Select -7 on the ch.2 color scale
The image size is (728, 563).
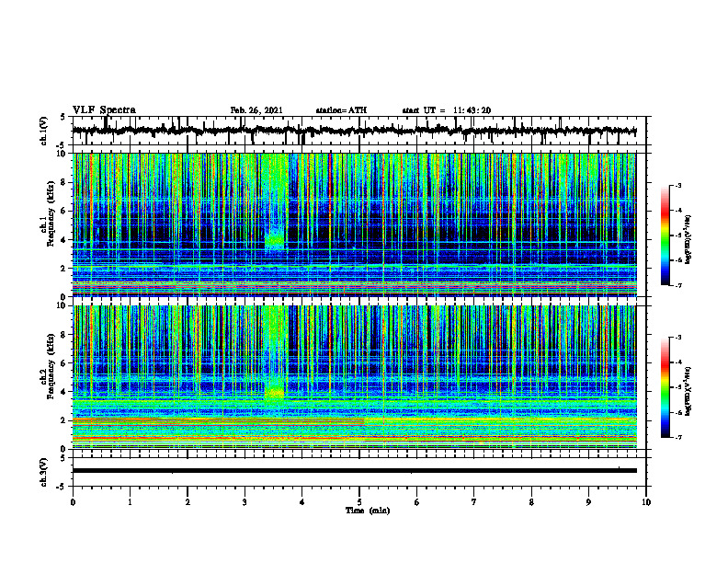(x=678, y=437)
